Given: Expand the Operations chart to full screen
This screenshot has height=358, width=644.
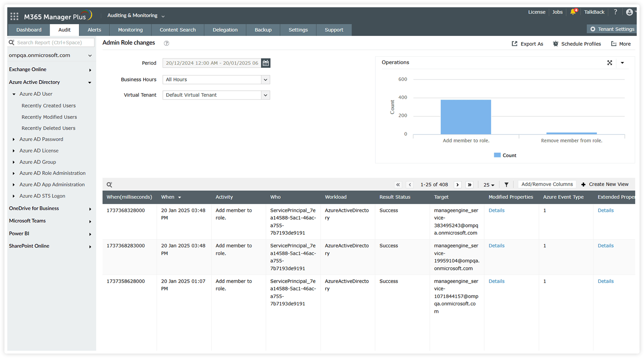Looking at the screenshot, I should (x=610, y=63).
